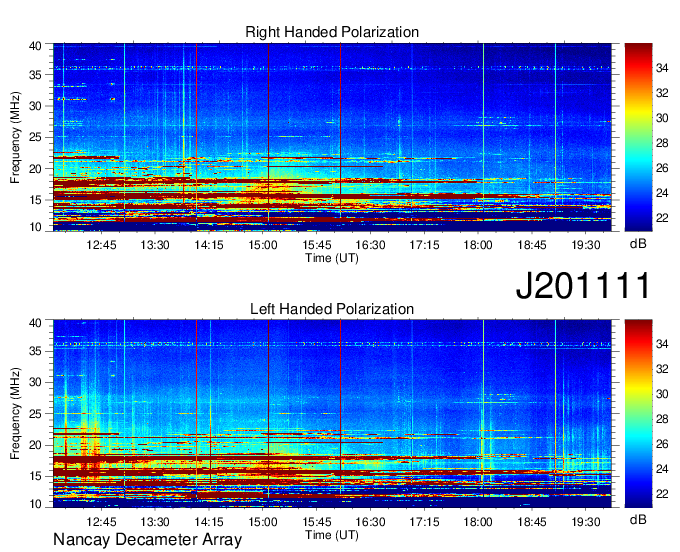
Task: Click the 26 dB value, Right Handed color bar
Action: coord(662,168)
